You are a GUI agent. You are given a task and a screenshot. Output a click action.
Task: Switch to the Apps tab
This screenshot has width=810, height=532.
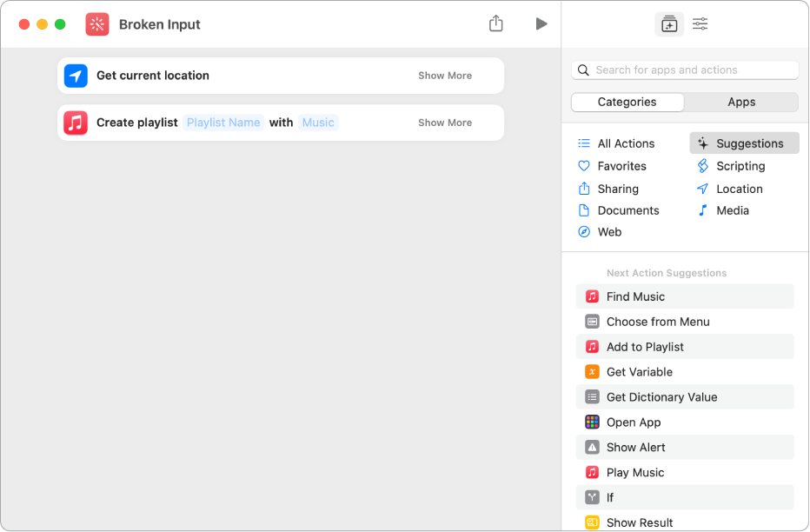741,102
